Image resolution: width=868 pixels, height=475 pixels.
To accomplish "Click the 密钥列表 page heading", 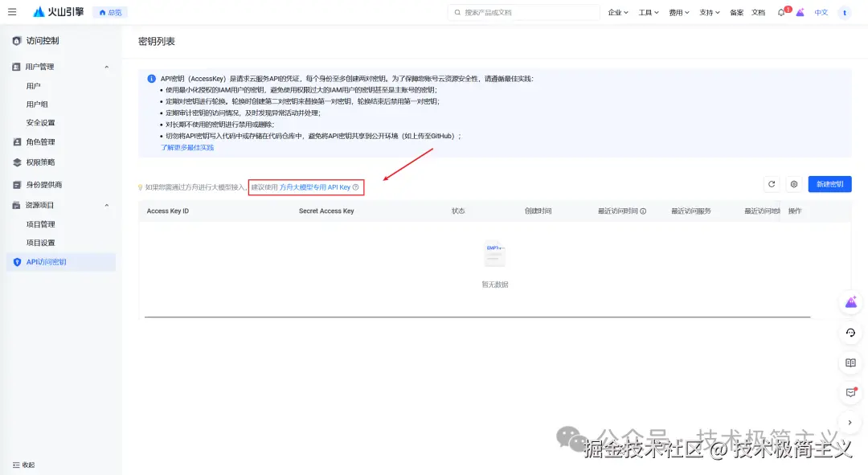I will (x=157, y=42).
